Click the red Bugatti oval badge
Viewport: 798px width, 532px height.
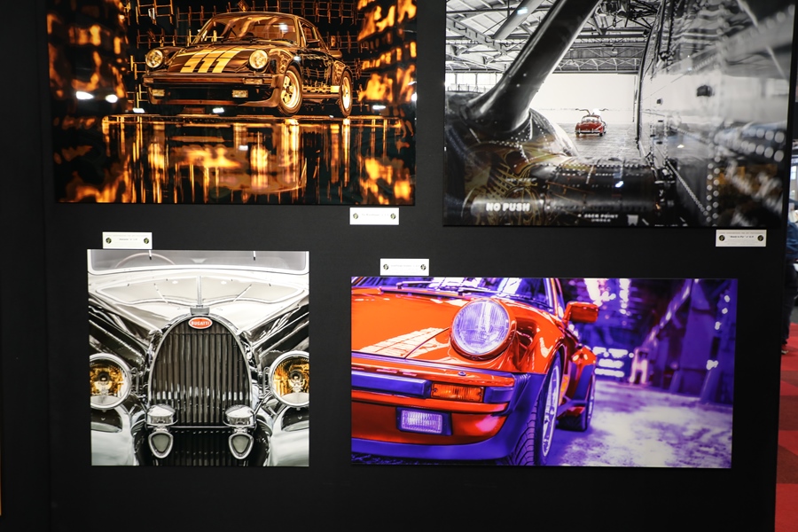pyautogui.click(x=199, y=323)
